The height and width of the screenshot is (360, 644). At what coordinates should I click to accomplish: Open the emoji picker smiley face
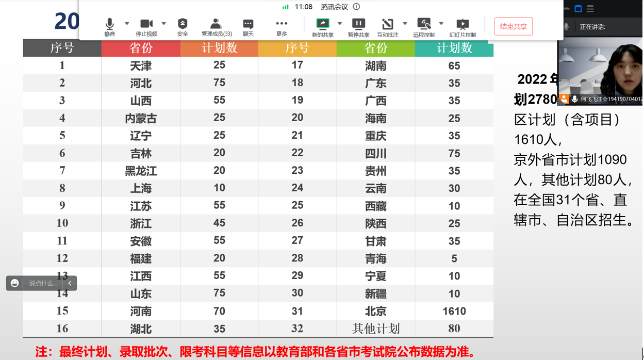tap(15, 283)
